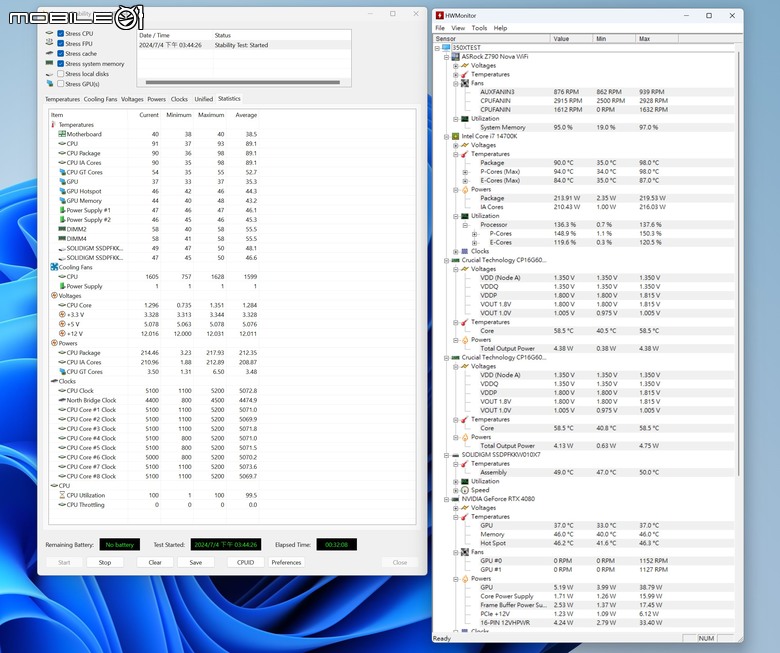Collapse the NVIDIA GeForce RTX 4080 node
780x653 pixels.
[x=447, y=499]
